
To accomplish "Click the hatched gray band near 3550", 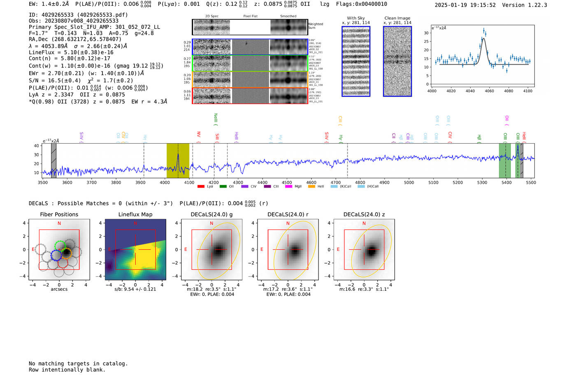I will coord(53,160).
